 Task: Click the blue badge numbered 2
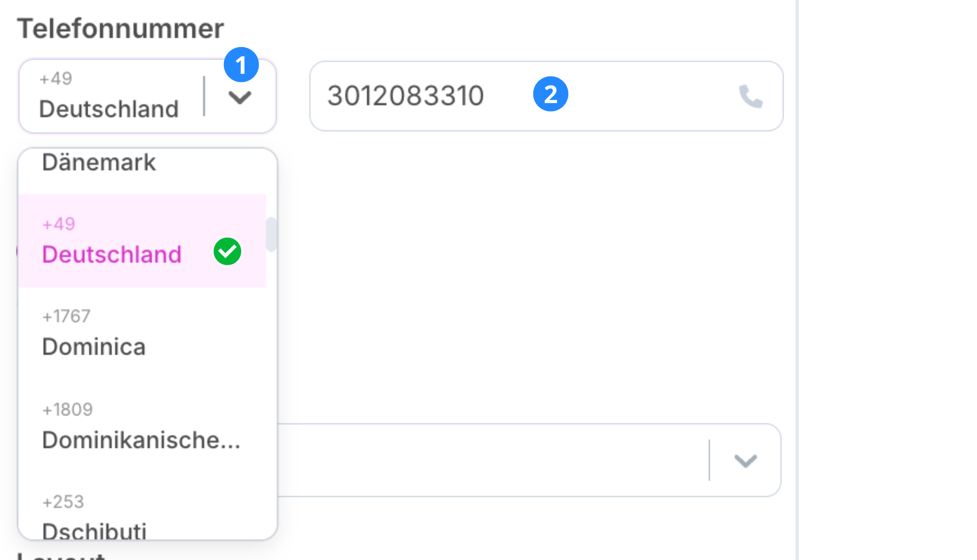(x=550, y=94)
